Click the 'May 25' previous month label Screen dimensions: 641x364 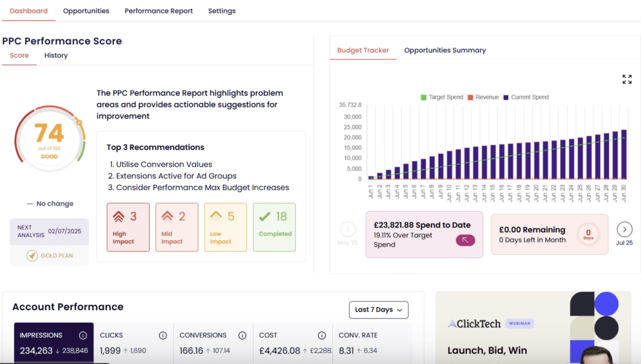347,243
